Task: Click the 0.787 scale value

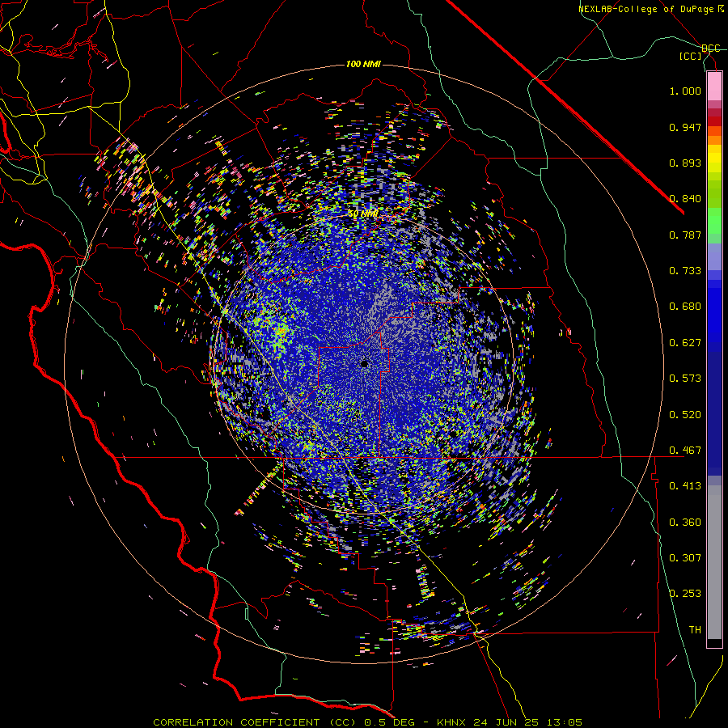Action: 685,235
